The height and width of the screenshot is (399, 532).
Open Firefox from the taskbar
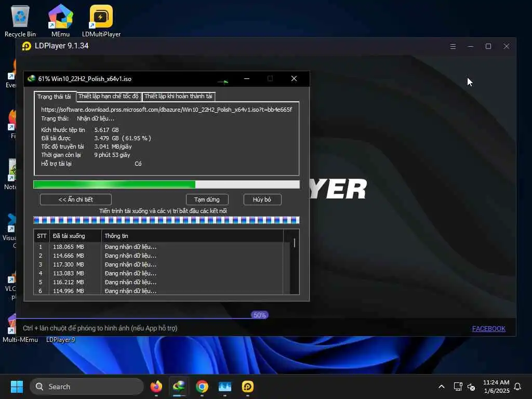click(156, 387)
